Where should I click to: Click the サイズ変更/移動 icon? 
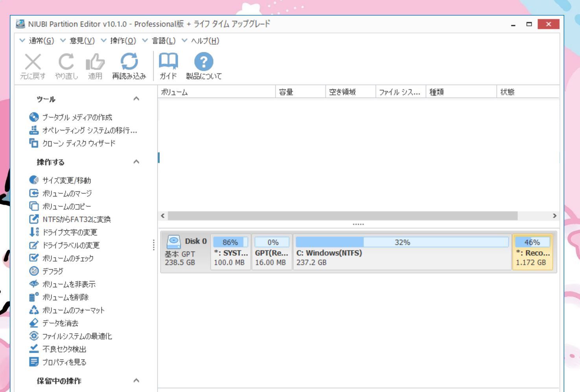point(34,180)
